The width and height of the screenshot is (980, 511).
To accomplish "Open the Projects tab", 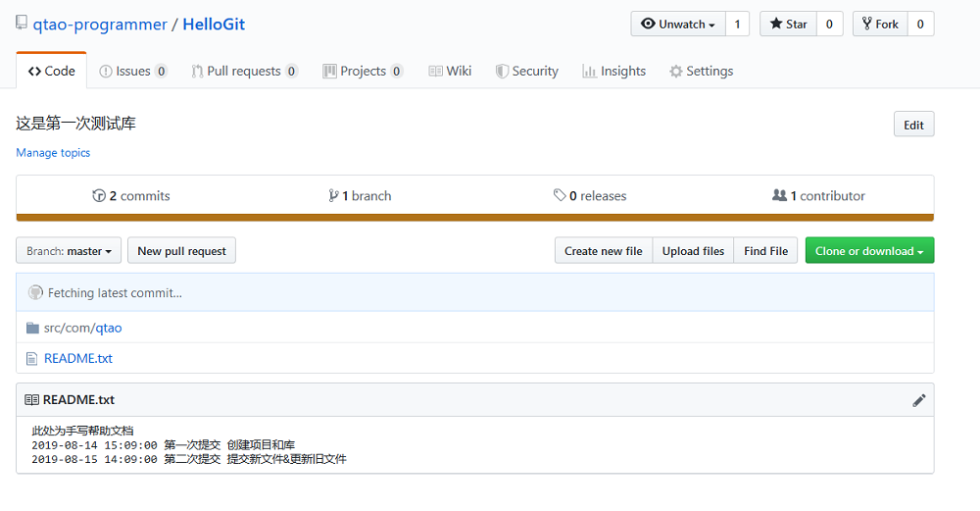I will (x=363, y=71).
